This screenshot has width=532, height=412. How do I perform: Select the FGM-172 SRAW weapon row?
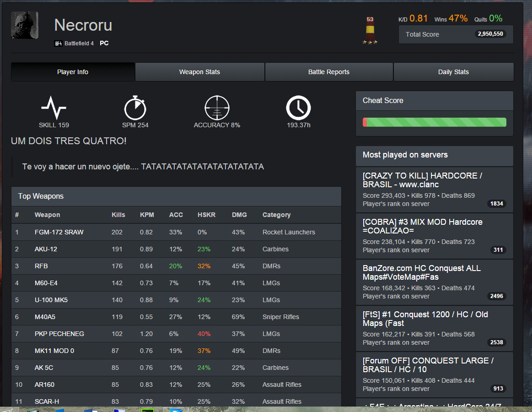pyautogui.click(x=176, y=232)
